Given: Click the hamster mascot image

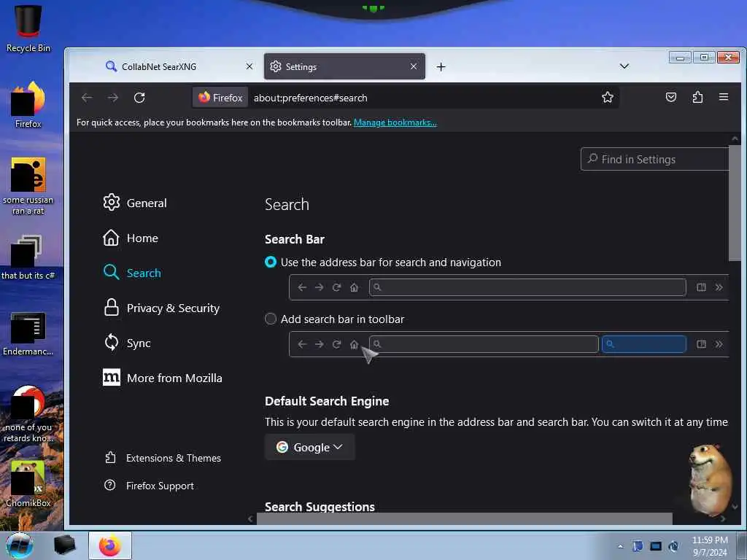Looking at the screenshot, I should [x=710, y=480].
